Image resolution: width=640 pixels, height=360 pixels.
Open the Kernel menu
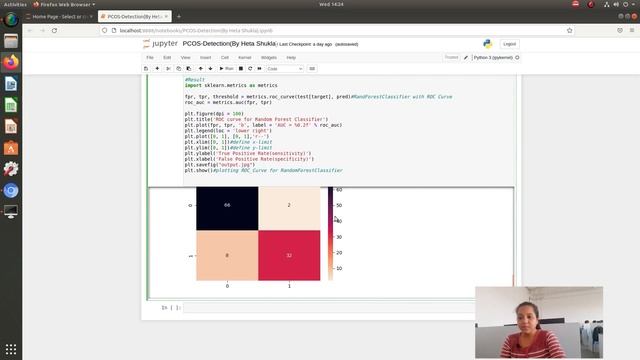[x=245, y=58]
